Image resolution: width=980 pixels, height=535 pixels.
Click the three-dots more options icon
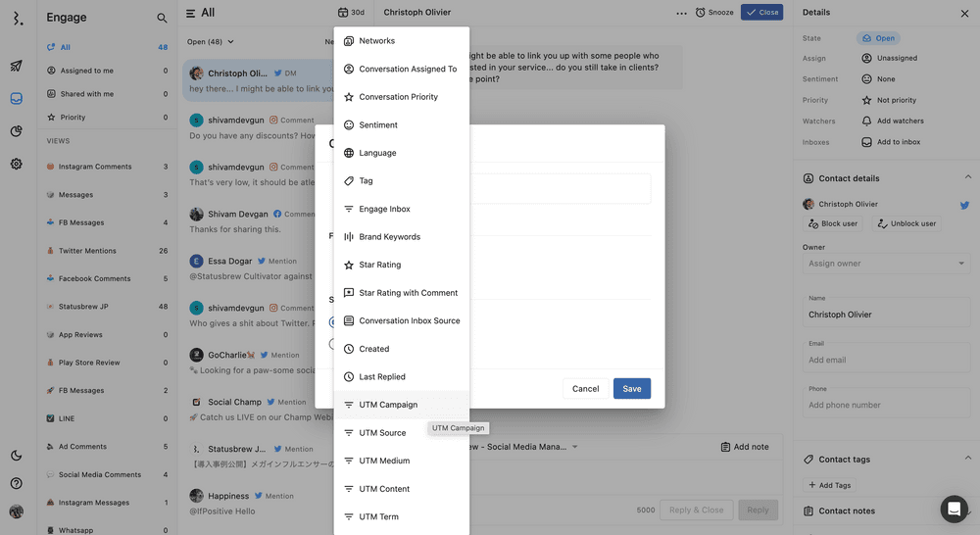(x=681, y=13)
